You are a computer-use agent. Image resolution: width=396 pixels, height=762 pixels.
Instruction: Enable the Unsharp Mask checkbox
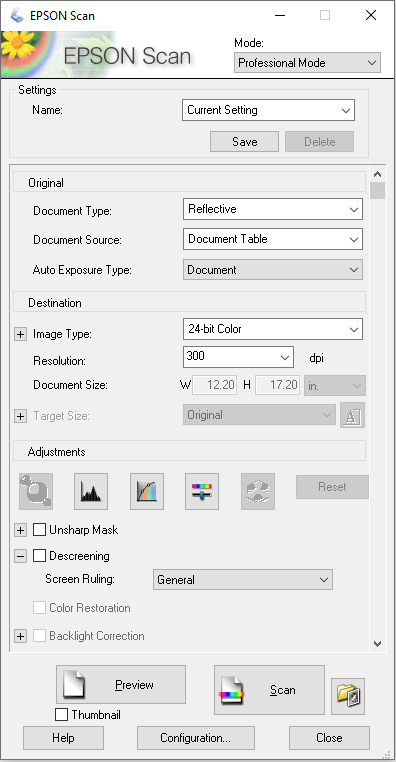[39, 530]
